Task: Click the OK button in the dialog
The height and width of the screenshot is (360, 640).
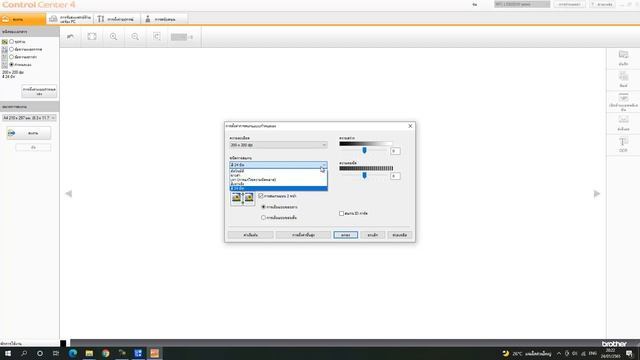Action: click(x=345, y=235)
